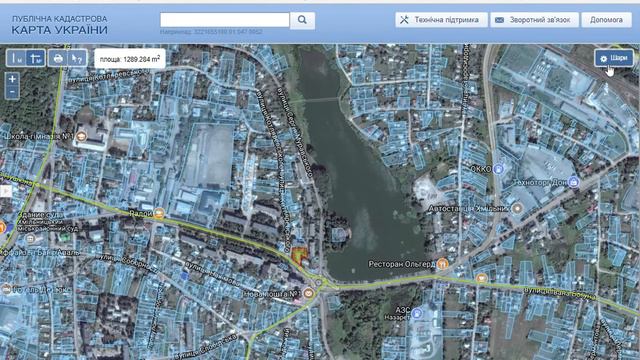
Task: Expand the collapsed left side panel arrow
Action: coord(5,191)
